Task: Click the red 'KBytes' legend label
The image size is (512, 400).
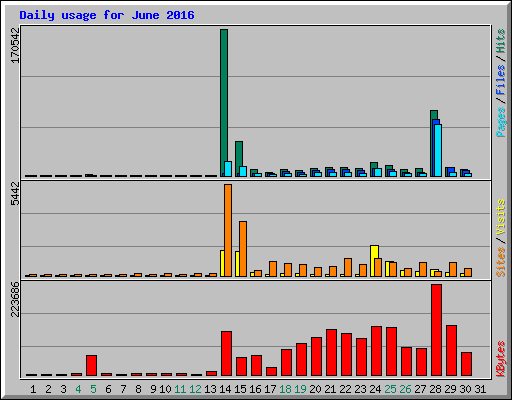Action: pyautogui.click(x=501, y=359)
